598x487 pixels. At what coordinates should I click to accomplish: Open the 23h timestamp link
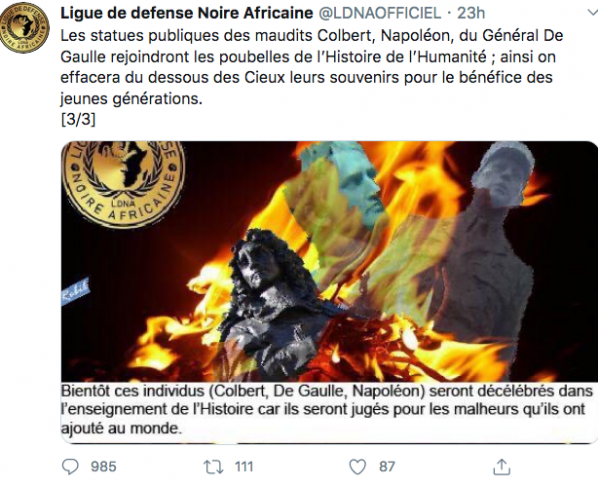click(x=471, y=13)
